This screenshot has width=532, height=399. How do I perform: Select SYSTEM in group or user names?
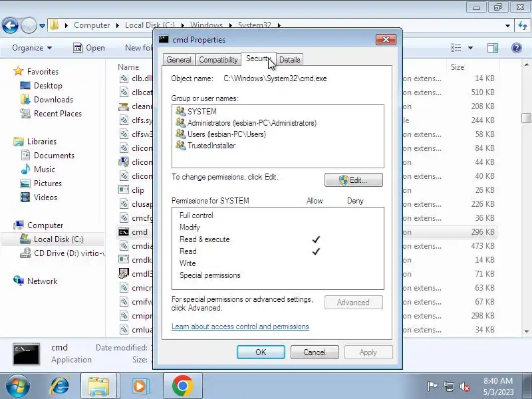pyautogui.click(x=202, y=111)
